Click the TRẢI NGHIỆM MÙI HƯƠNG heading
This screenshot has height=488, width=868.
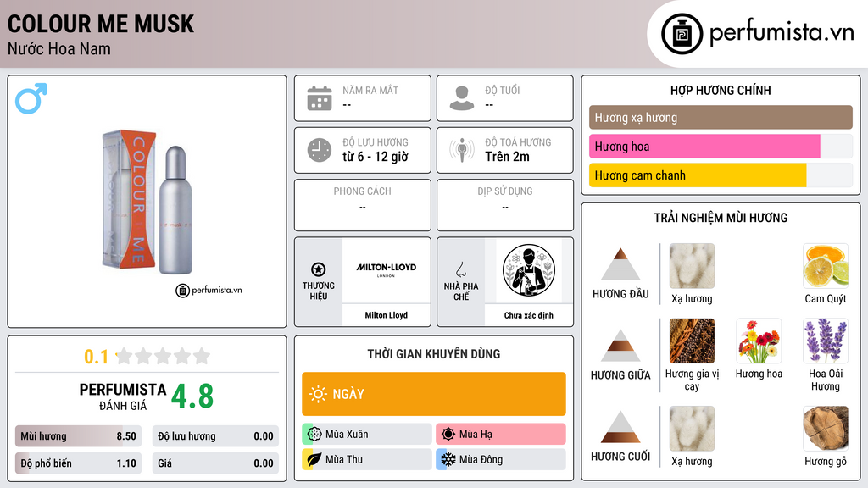[x=721, y=218]
